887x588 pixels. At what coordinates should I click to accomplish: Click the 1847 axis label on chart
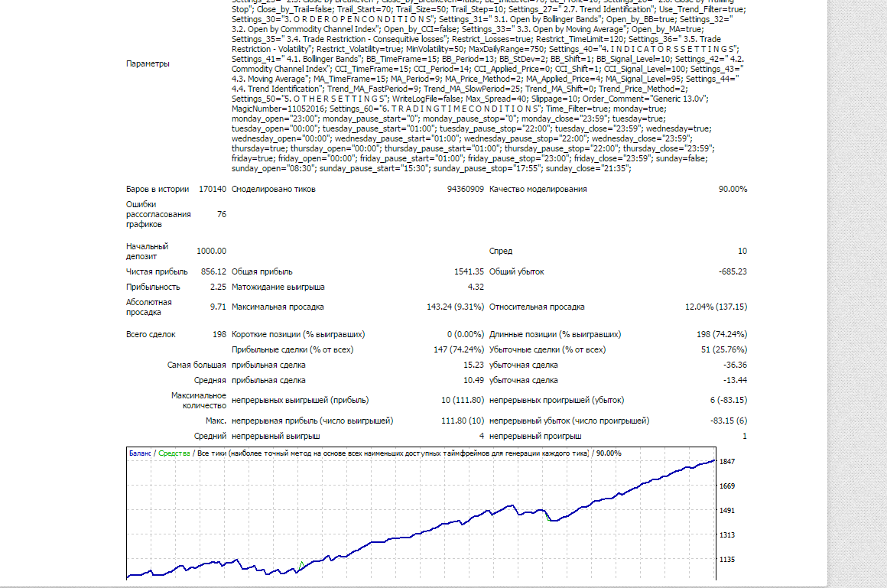tap(727, 462)
